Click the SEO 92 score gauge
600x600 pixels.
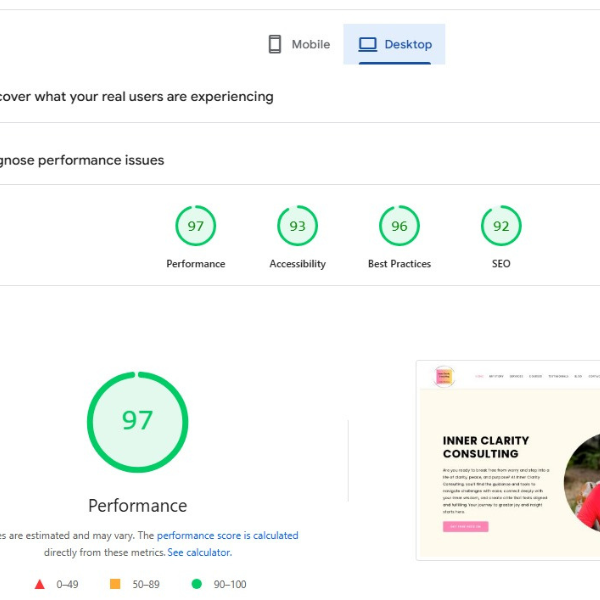(501, 226)
